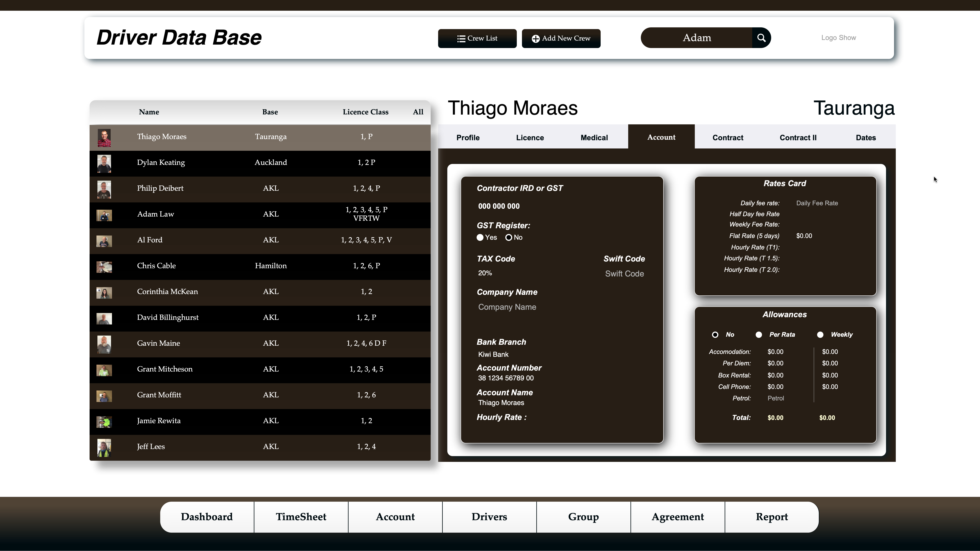Select GST Register No option
The width and height of the screenshot is (980, 551).
coord(509,237)
